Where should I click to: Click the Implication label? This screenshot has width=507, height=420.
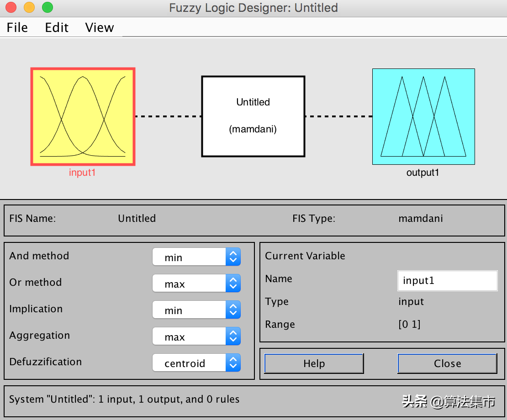pos(36,309)
